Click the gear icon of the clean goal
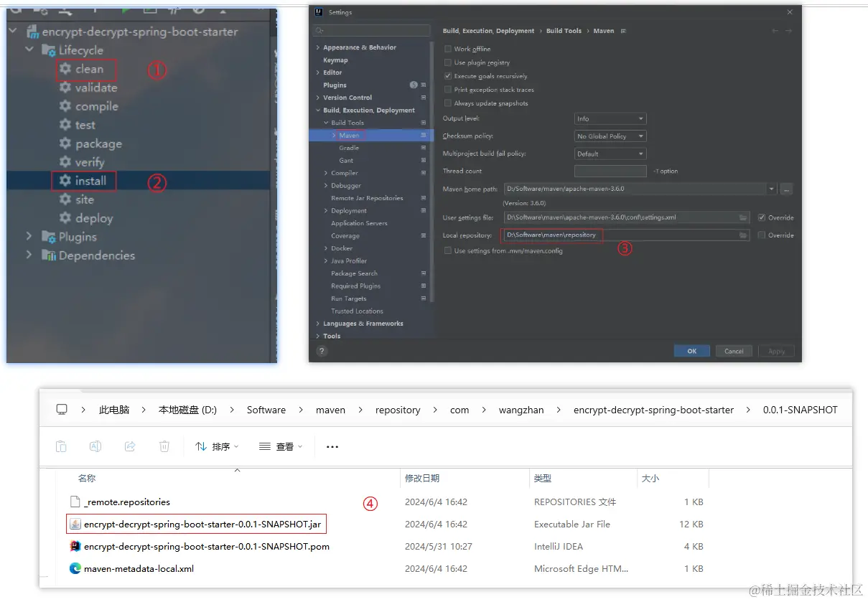 65,69
